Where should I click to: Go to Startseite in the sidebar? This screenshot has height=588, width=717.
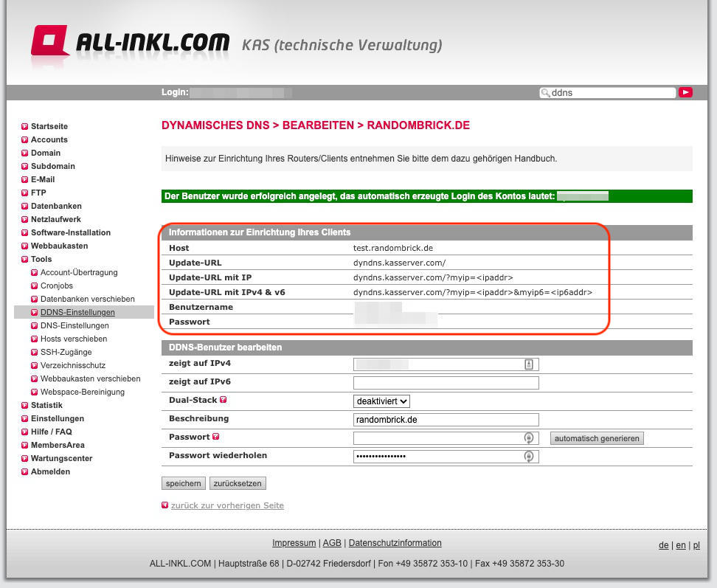[x=49, y=126]
